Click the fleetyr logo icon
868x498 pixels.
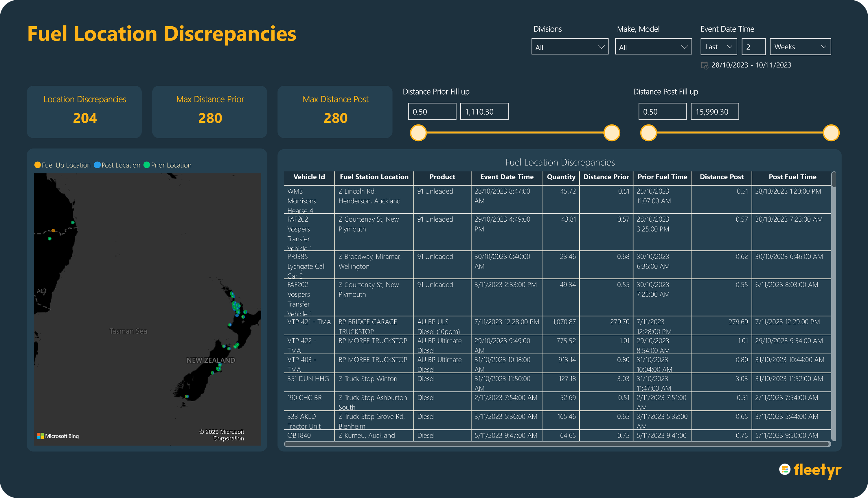(785, 469)
